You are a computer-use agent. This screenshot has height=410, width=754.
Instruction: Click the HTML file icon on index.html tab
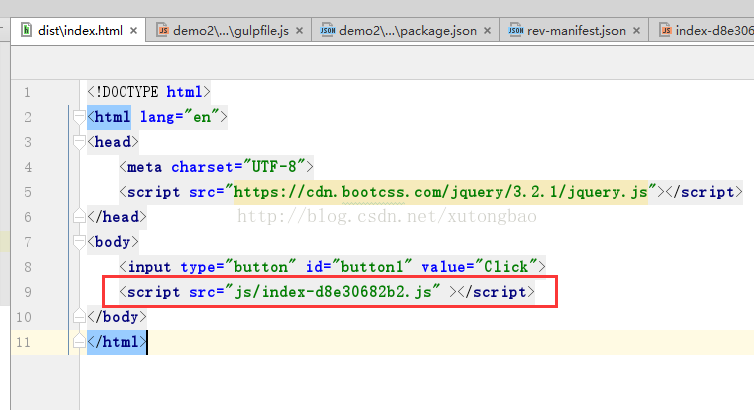27,30
